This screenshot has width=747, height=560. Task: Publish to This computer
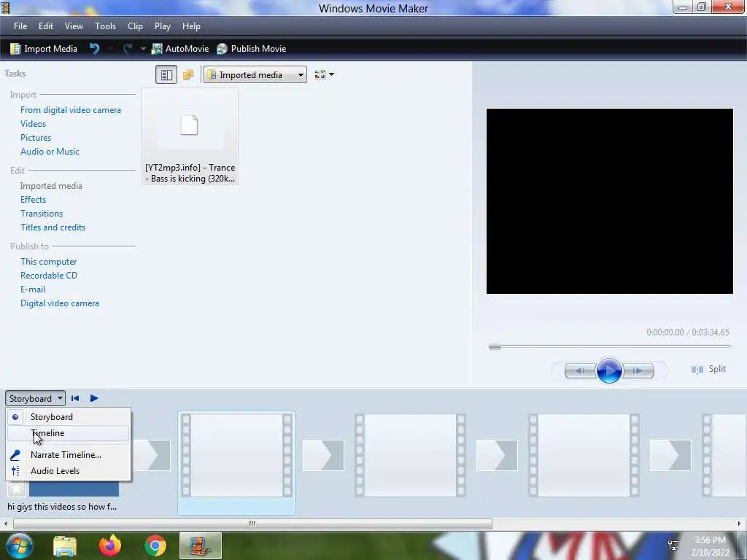coord(48,262)
